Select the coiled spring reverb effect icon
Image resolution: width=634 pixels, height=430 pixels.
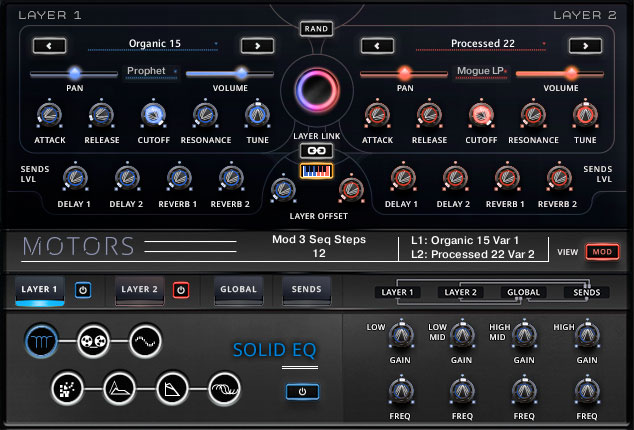coord(224,387)
